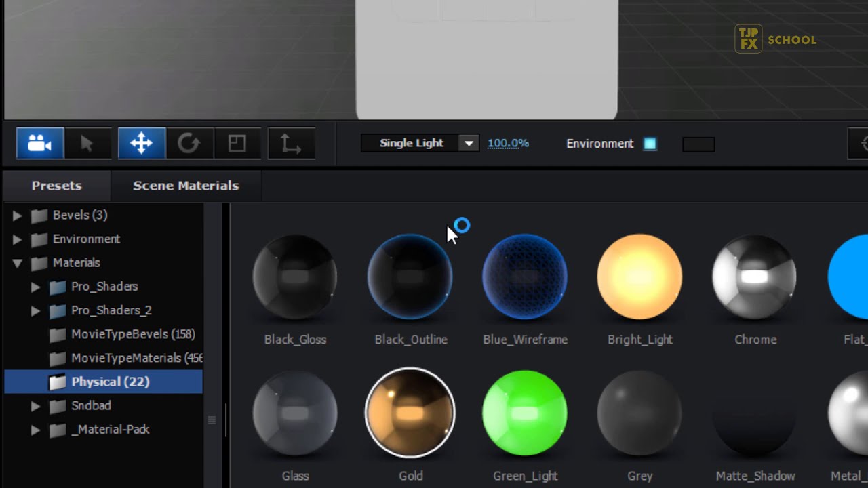Choose the Green_Light material sphere
The image size is (868, 488).
point(525,413)
